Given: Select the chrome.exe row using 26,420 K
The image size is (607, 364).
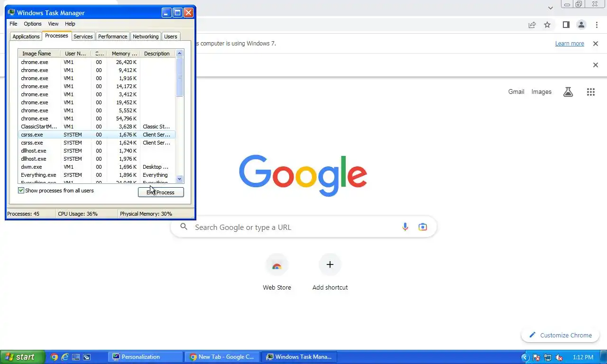Looking at the screenshot, I should point(97,62).
